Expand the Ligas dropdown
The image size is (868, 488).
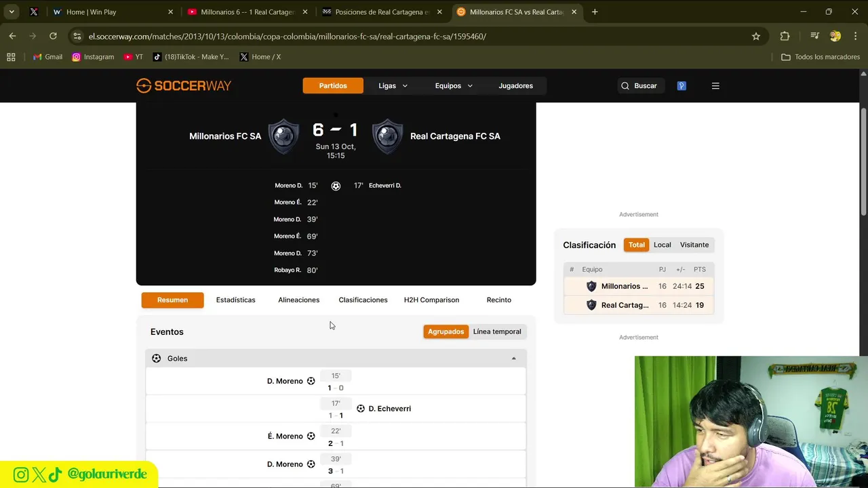pyautogui.click(x=393, y=86)
